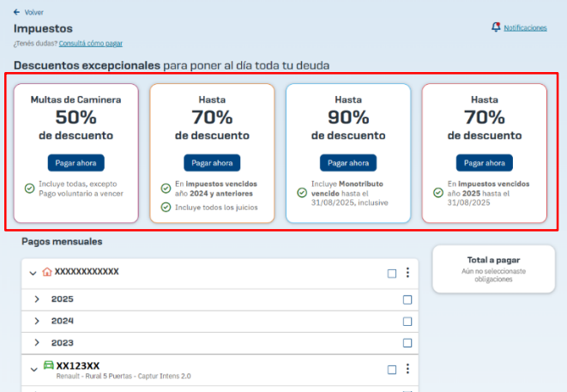
Task: Click the 'Aún no seleccionaste obligaciones' message
Action: pyautogui.click(x=493, y=275)
